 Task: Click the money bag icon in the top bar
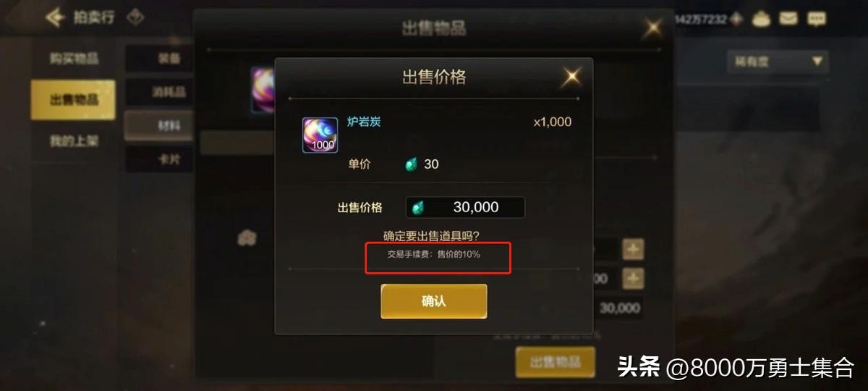tap(761, 19)
